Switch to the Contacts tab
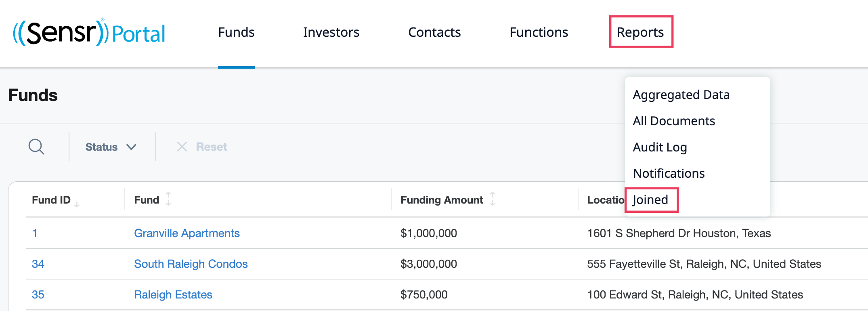868x311 pixels. tap(434, 32)
